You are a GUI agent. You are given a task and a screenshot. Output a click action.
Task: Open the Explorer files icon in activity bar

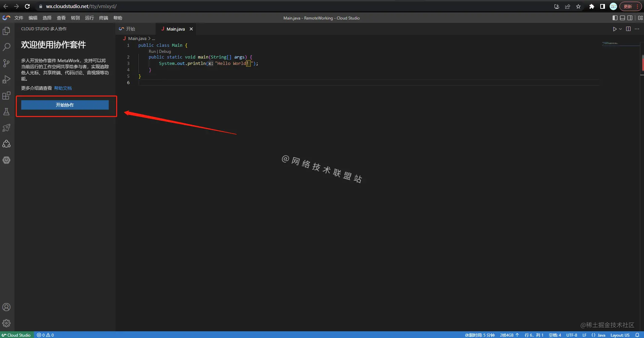point(6,31)
